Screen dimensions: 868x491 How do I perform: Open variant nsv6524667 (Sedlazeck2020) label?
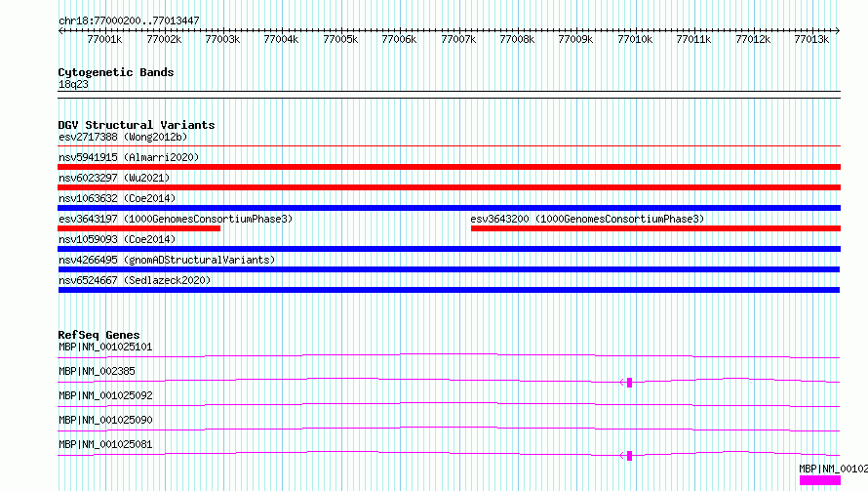coord(135,280)
